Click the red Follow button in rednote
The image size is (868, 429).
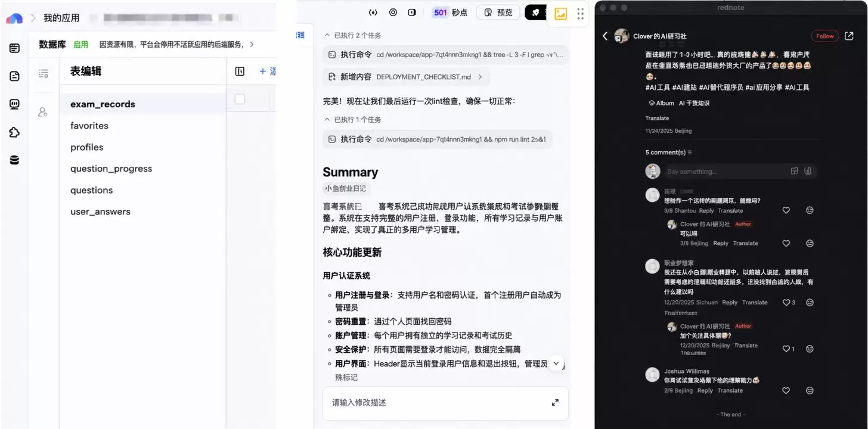tap(825, 36)
